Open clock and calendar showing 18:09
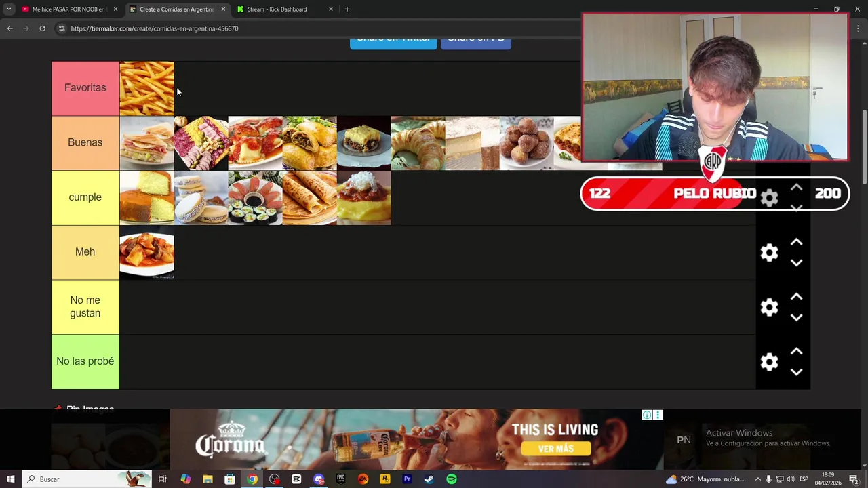868x488 pixels. tap(828, 479)
